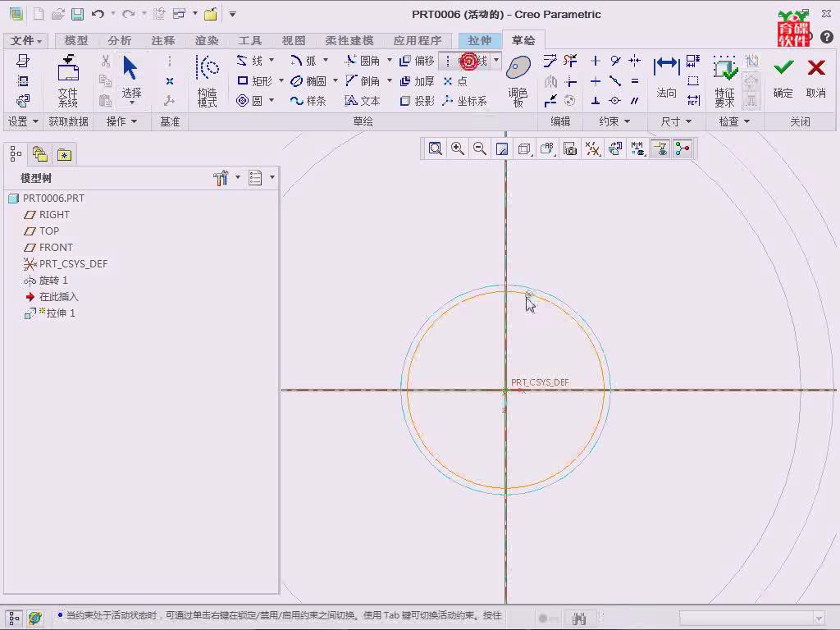Zoom in using the graphics toolbar
Image resolution: width=840 pixels, height=630 pixels.
[x=458, y=149]
